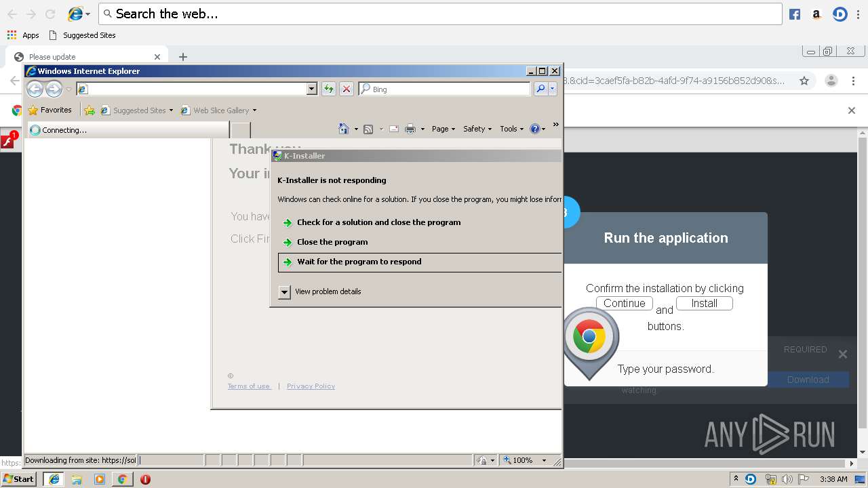868x488 pixels.
Task: Open a new tab in Chrome
Action: pyautogui.click(x=182, y=57)
